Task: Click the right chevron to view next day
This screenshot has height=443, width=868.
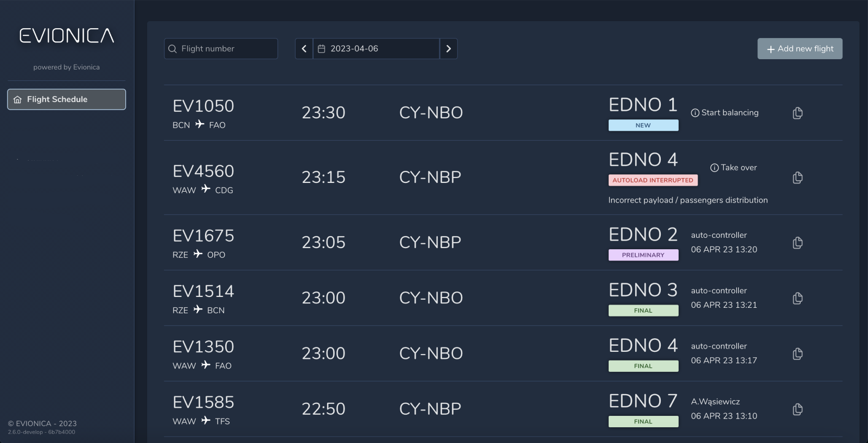Action: (x=449, y=48)
